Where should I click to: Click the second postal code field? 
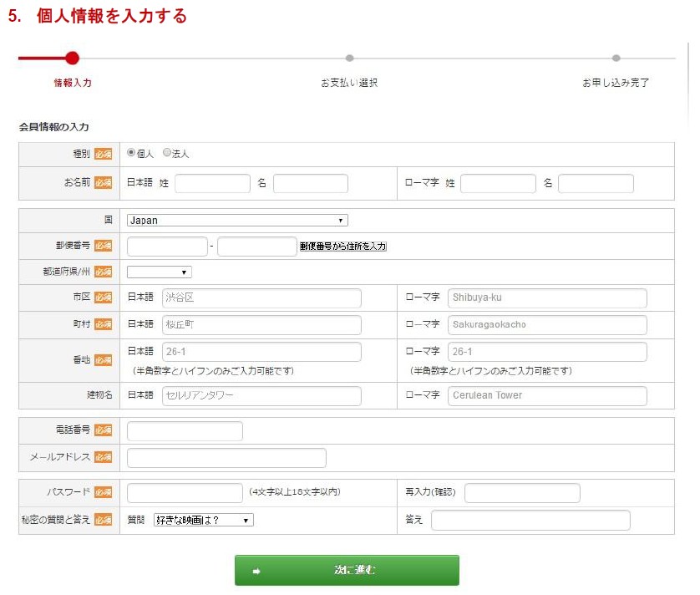click(257, 247)
